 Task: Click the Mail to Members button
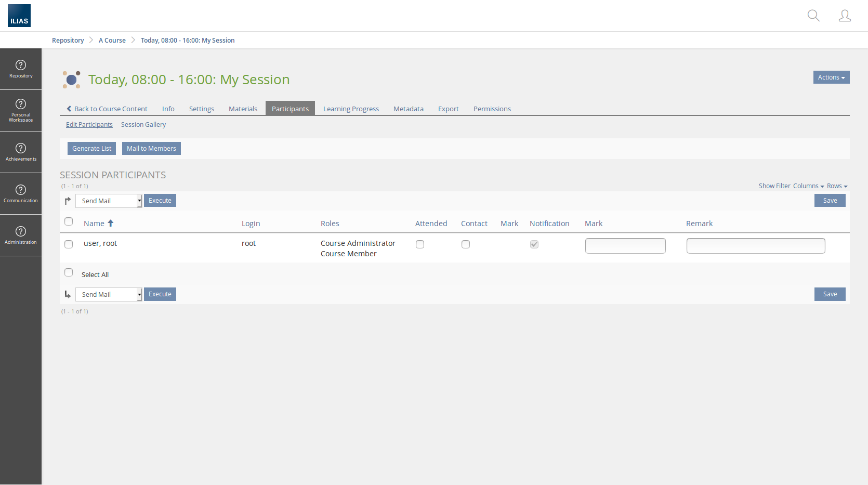click(151, 149)
